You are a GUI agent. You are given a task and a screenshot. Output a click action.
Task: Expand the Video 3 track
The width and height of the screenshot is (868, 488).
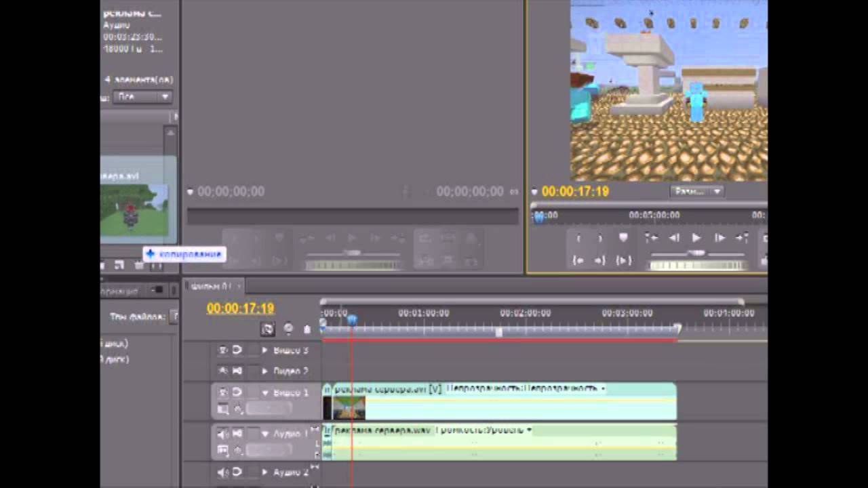265,350
